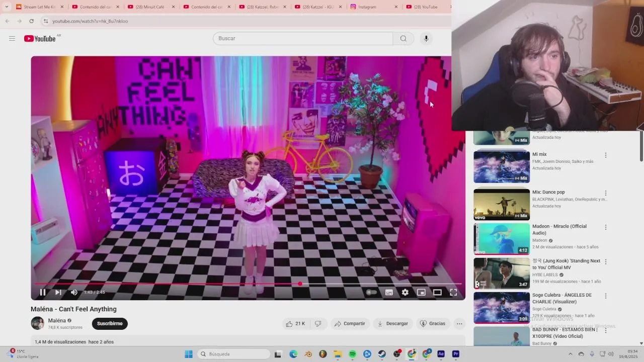Click the Descargar download button
This screenshot has width=644, height=362.
click(392, 324)
